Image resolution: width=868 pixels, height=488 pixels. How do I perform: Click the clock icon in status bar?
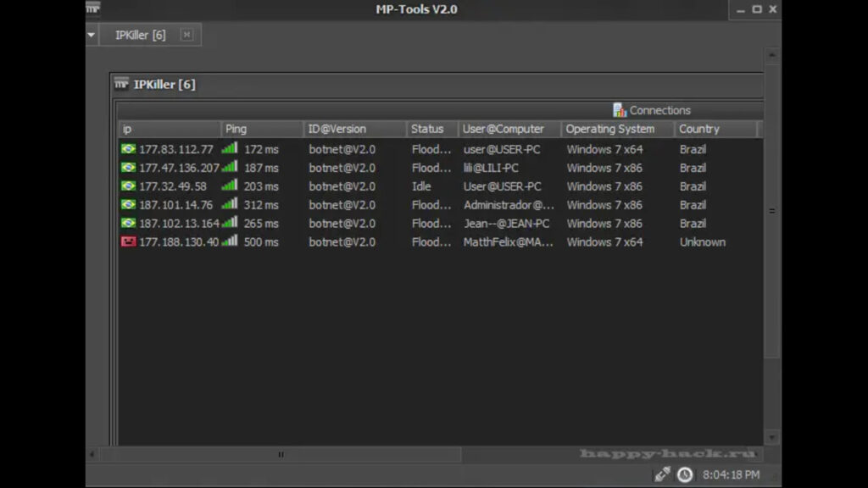pyautogui.click(x=685, y=474)
